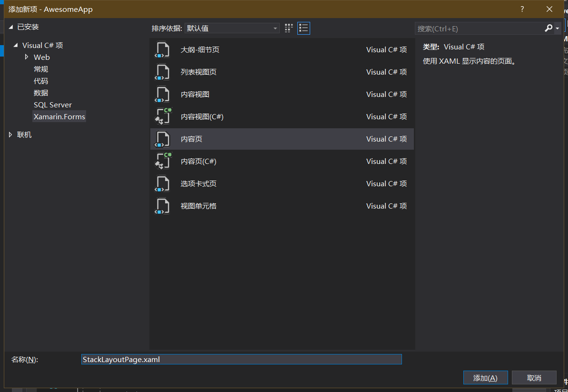
Task: Click the 内容视图 XAML template icon
Action: [x=162, y=95]
